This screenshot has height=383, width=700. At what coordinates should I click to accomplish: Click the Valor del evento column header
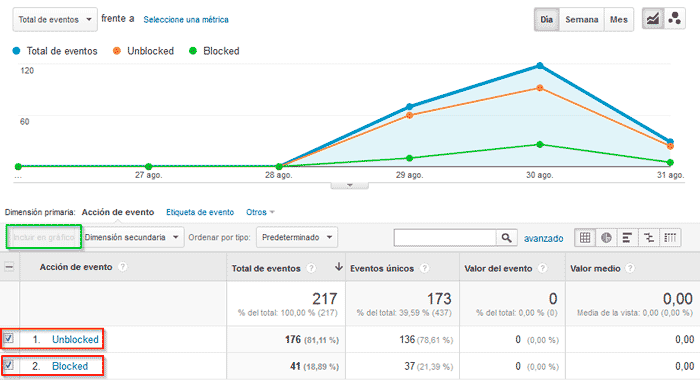(x=498, y=268)
